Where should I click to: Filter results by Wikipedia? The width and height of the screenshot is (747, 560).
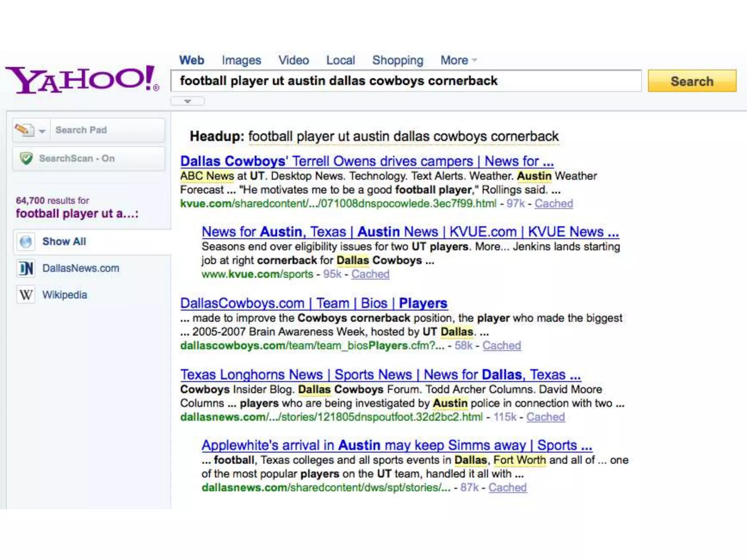(x=65, y=295)
